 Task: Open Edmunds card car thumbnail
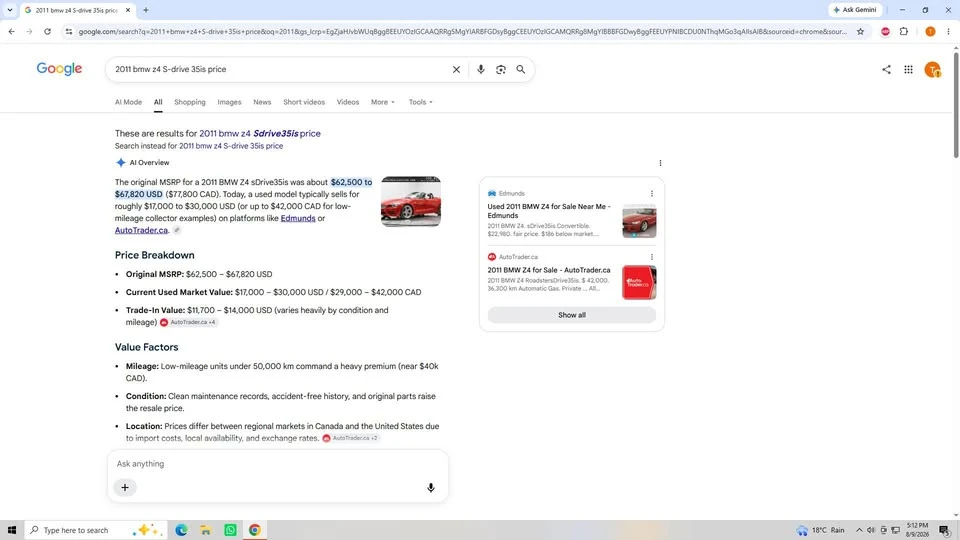pos(639,221)
